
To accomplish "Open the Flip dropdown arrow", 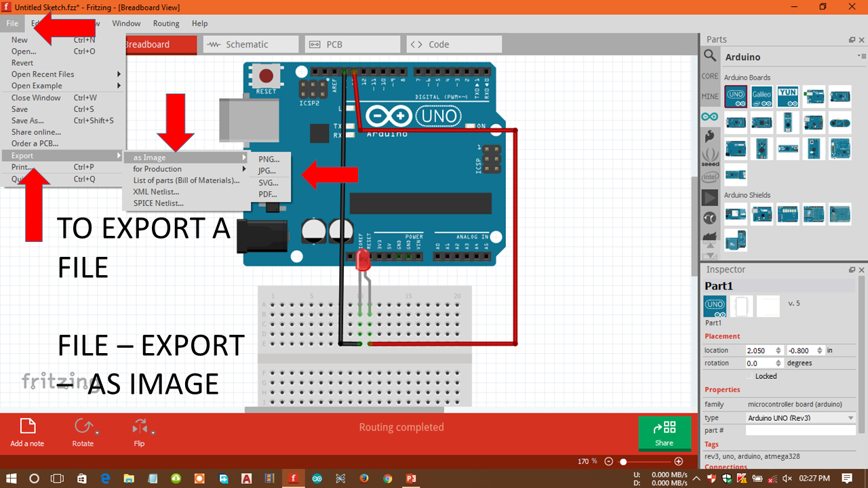I will click(x=154, y=432).
